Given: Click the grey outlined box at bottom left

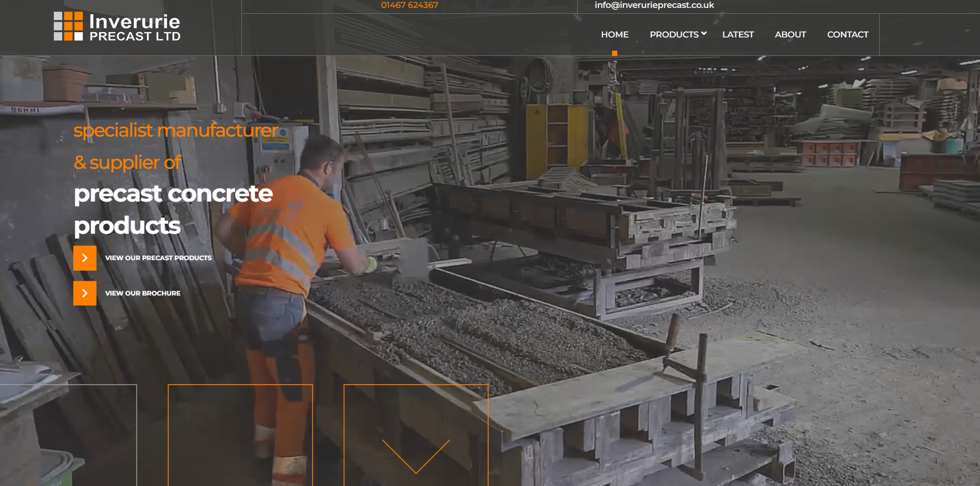Looking at the screenshot, I should [x=69, y=435].
